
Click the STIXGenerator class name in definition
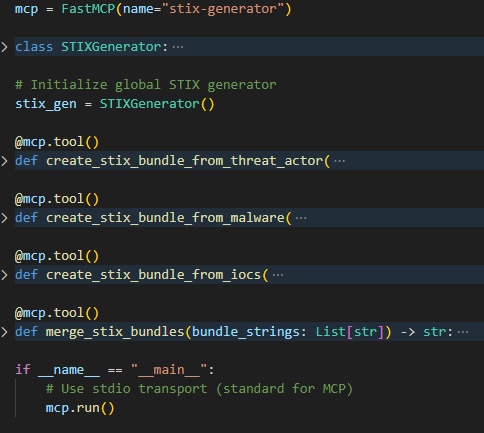pos(111,47)
